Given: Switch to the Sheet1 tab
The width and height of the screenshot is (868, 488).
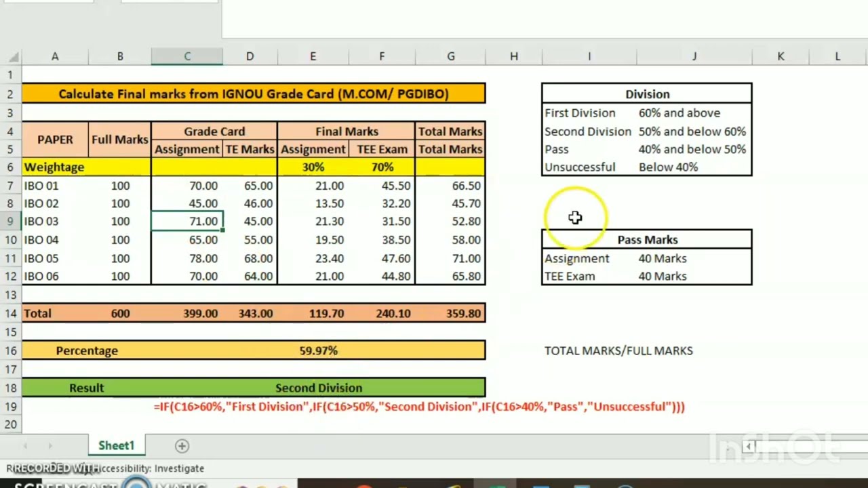Looking at the screenshot, I should 116,445.
